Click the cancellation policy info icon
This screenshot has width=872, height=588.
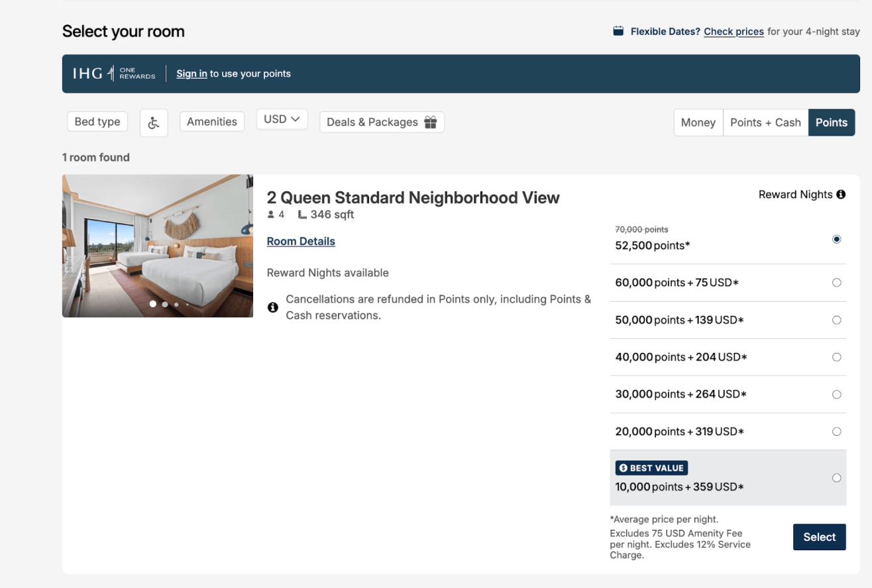click(x=272, y=307)
